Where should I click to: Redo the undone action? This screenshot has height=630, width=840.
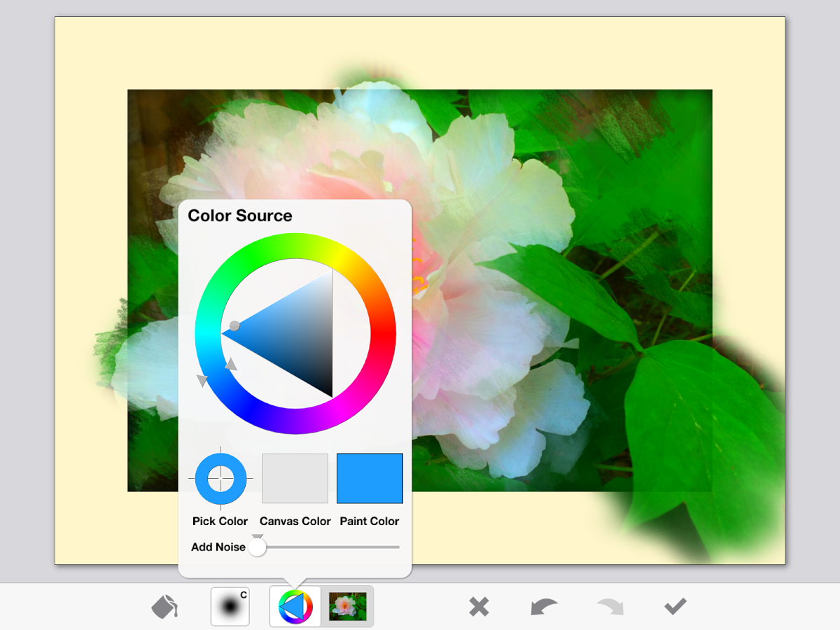608,606
